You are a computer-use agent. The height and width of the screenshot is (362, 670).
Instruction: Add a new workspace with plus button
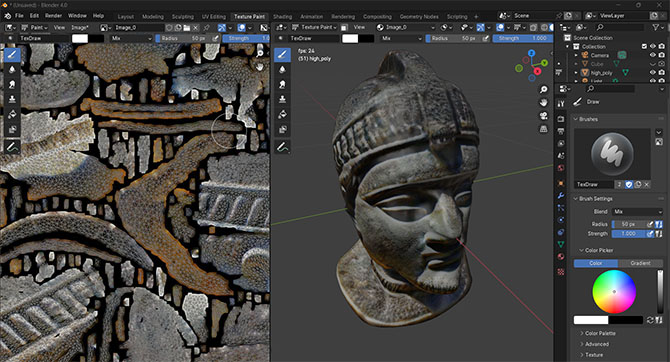(x=476, y=17)
